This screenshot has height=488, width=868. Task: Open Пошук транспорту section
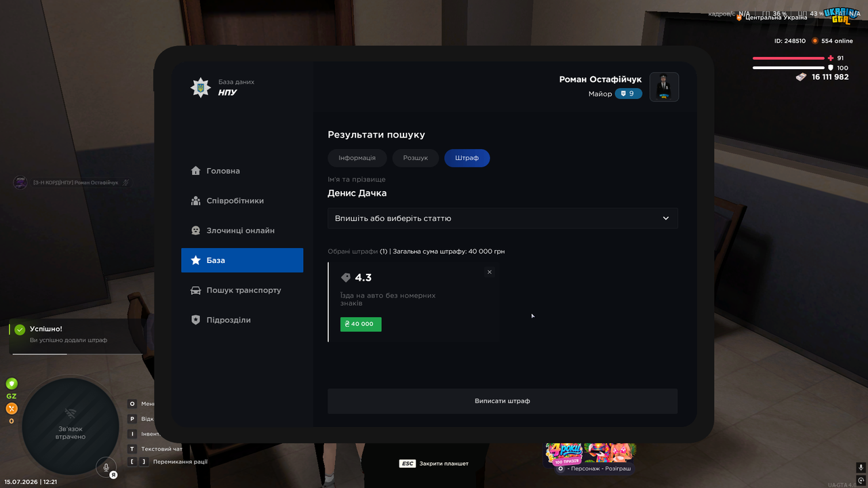242,290
